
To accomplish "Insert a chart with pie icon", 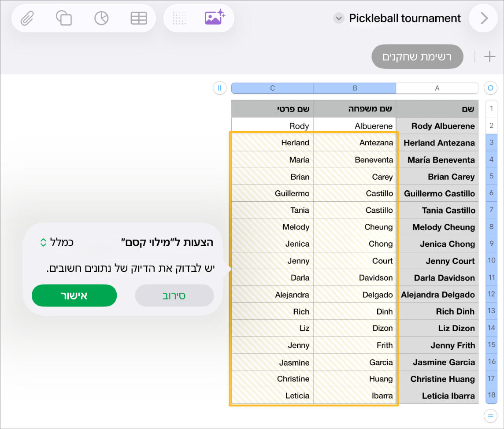I will click(x=101, y=18).
